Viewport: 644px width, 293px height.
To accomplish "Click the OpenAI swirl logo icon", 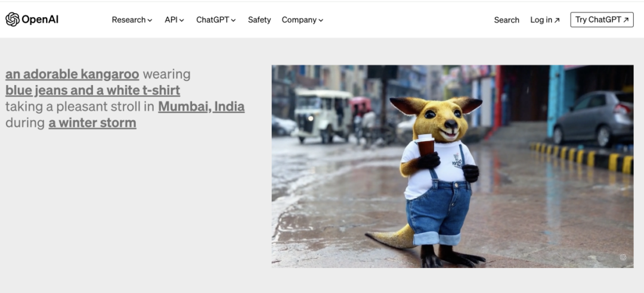I will [12, 20].
